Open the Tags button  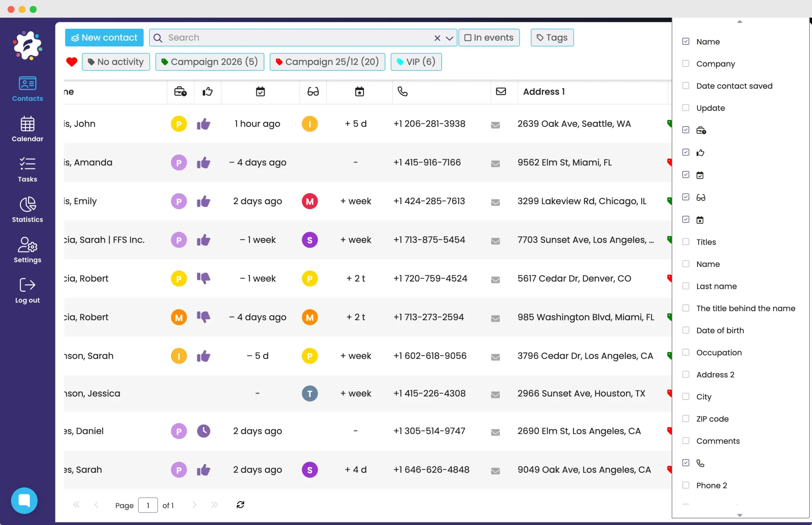tap(552, 37)
